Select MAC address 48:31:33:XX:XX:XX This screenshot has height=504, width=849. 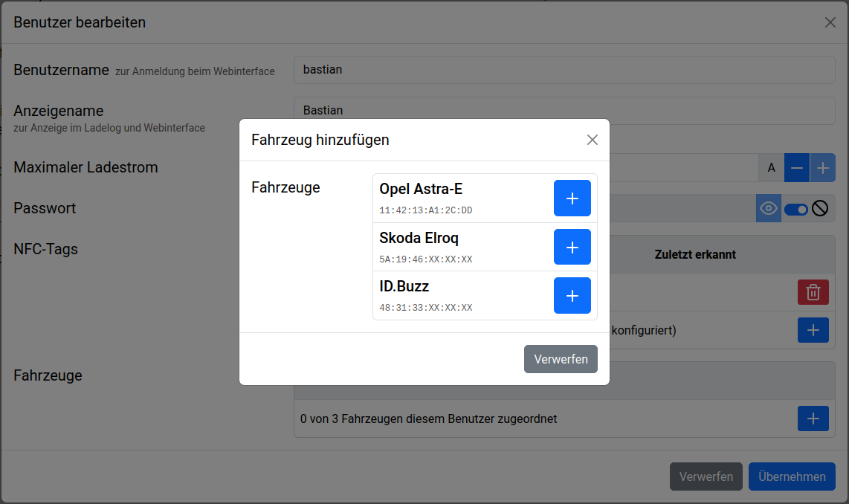pyautogui.click(x=425, y=308)
